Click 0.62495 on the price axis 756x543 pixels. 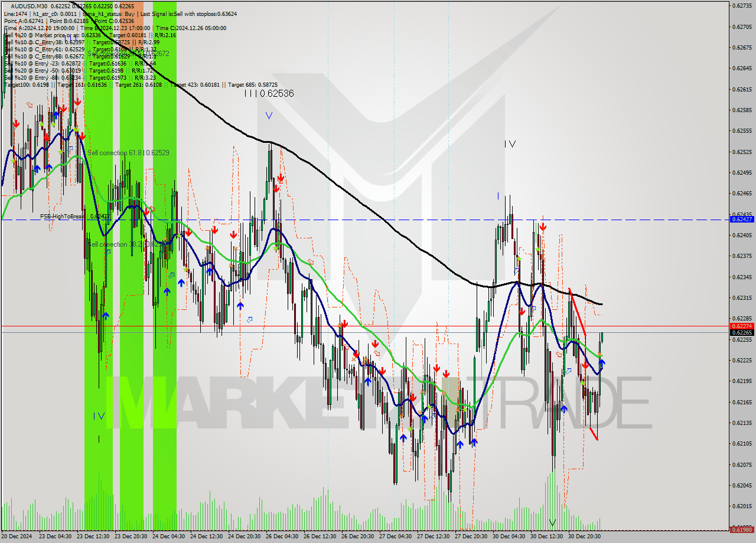coord(742,172)
